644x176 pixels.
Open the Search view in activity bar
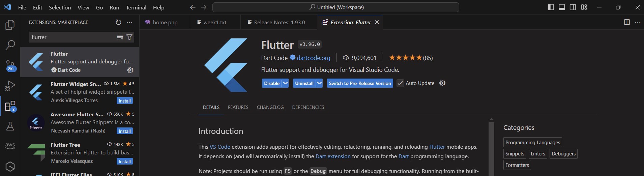click(10, 45)
